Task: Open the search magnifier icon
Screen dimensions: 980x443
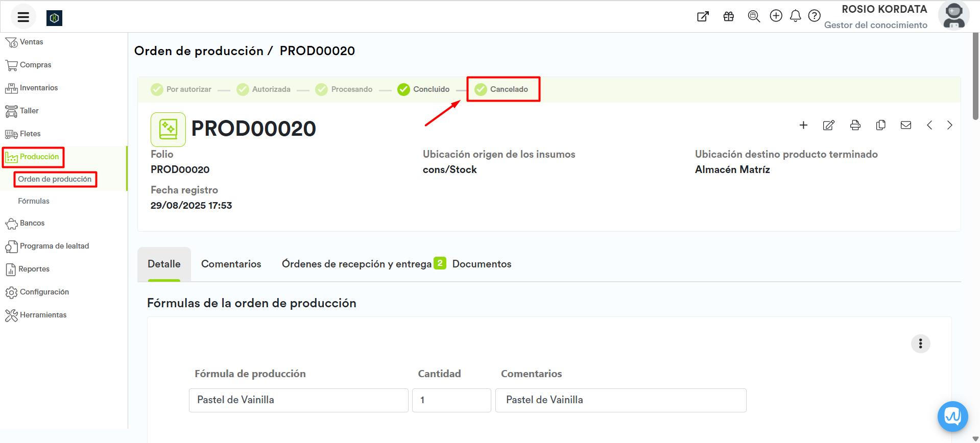Action: click(754, 16)
